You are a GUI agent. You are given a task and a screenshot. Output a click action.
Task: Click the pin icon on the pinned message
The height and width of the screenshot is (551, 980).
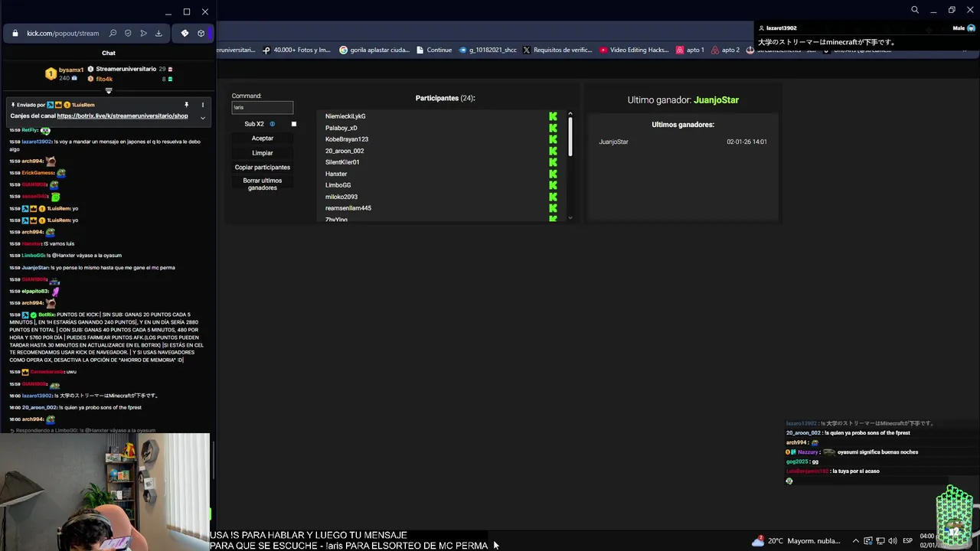tap(186, 105)
